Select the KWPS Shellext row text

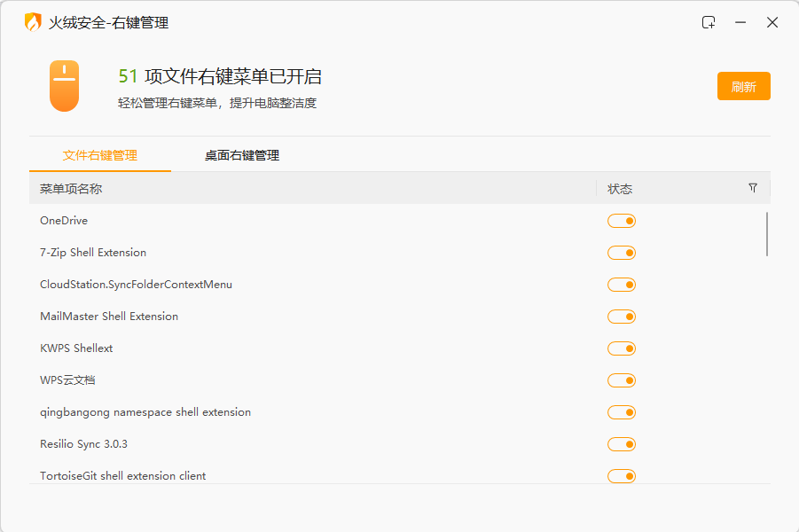(x=76, y=348)
